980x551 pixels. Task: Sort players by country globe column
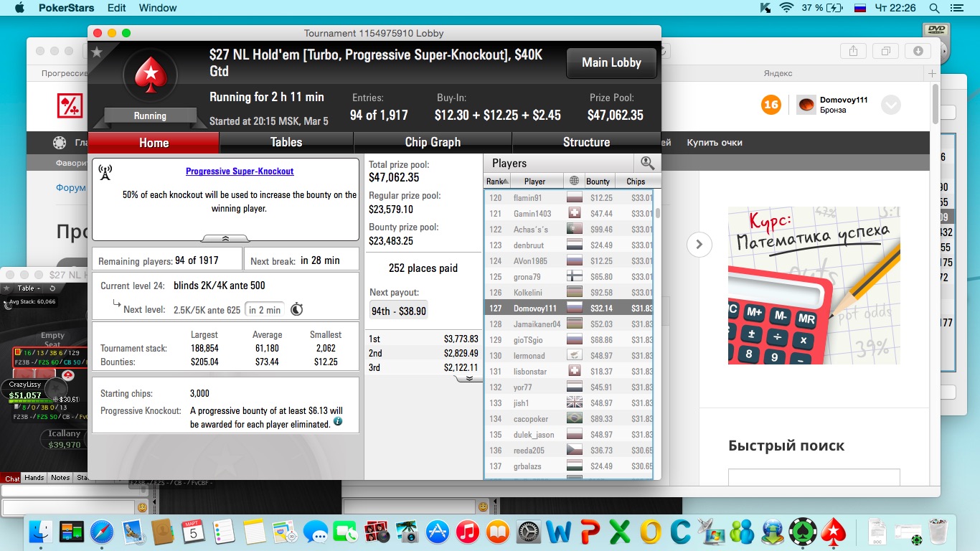574,182
